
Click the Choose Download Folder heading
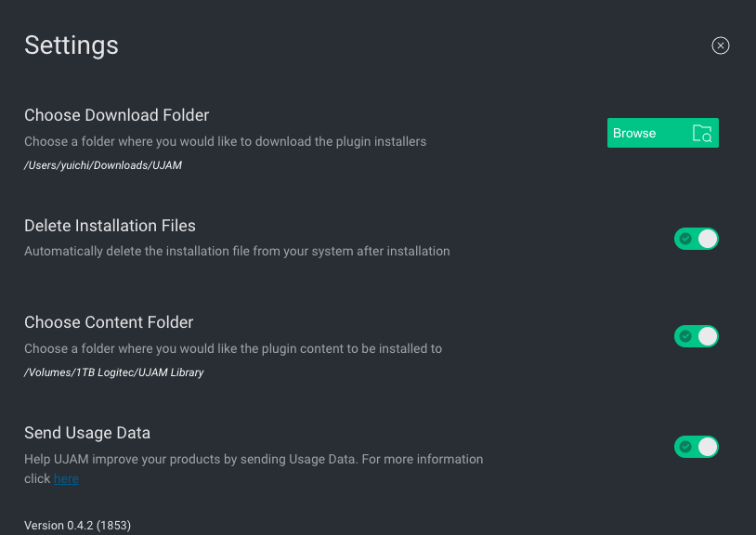click(117, 115)
